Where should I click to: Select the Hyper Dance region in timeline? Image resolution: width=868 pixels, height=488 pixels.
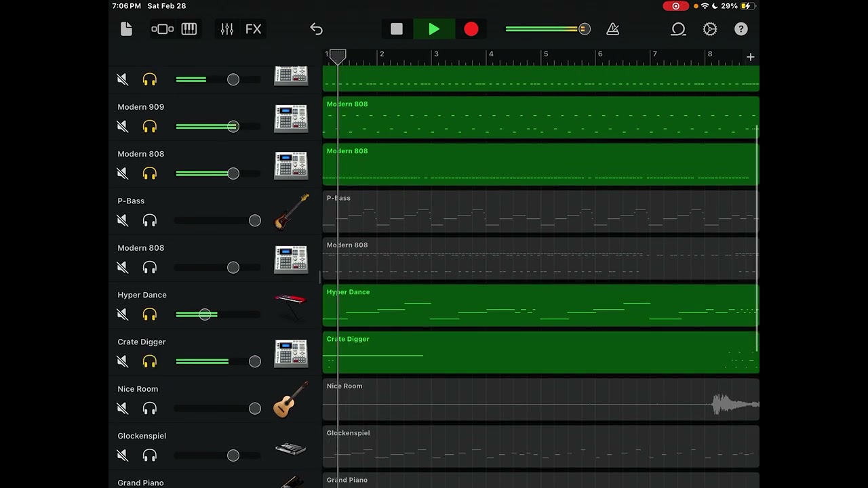pos(540,306)
